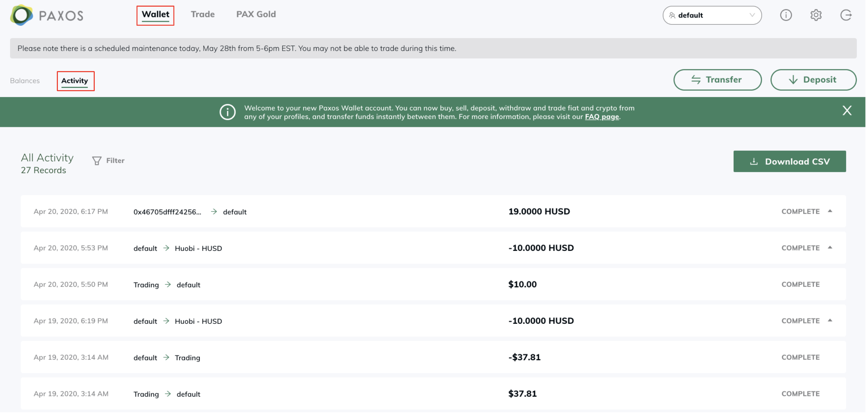The image size is (868, 413).
Task: Open the default profile dropdown
Action: [712, 15]
